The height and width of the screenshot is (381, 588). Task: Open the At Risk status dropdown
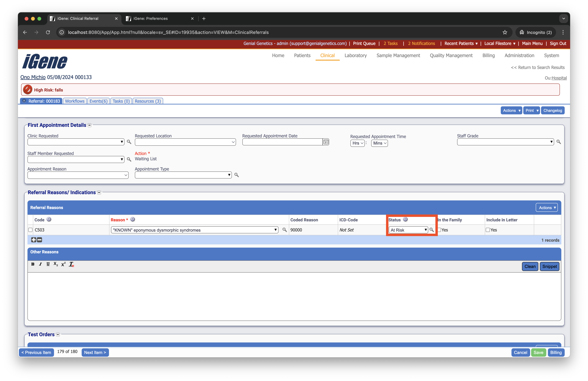[x=408, y=230]
